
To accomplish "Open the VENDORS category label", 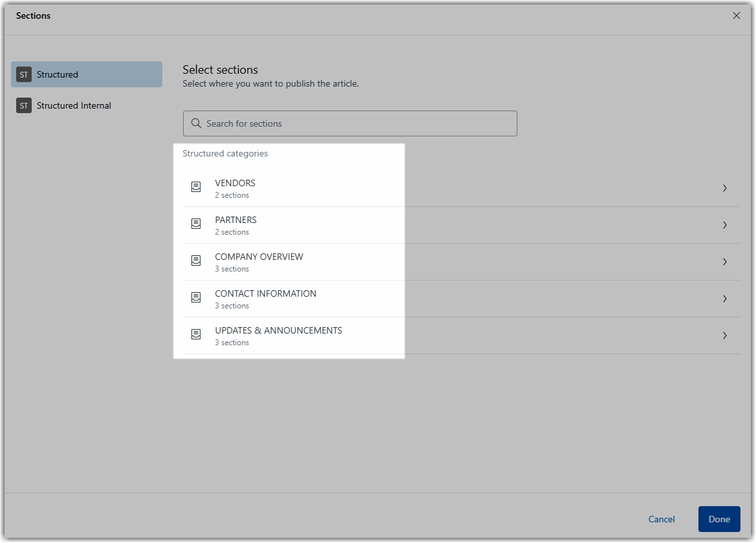I will click(x=235, y=183).
